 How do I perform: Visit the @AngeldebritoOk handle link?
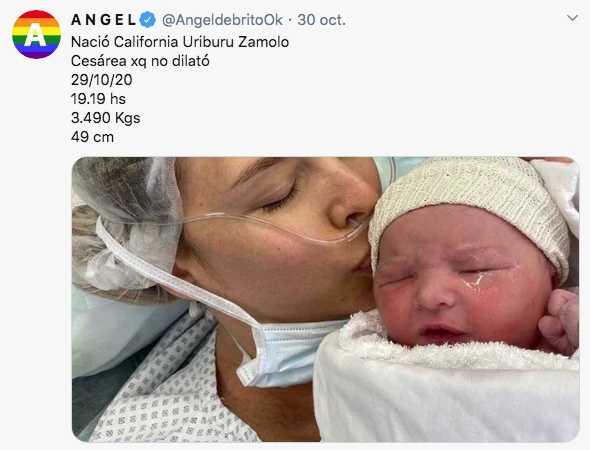pyautogui.click(x=222, y=20)
